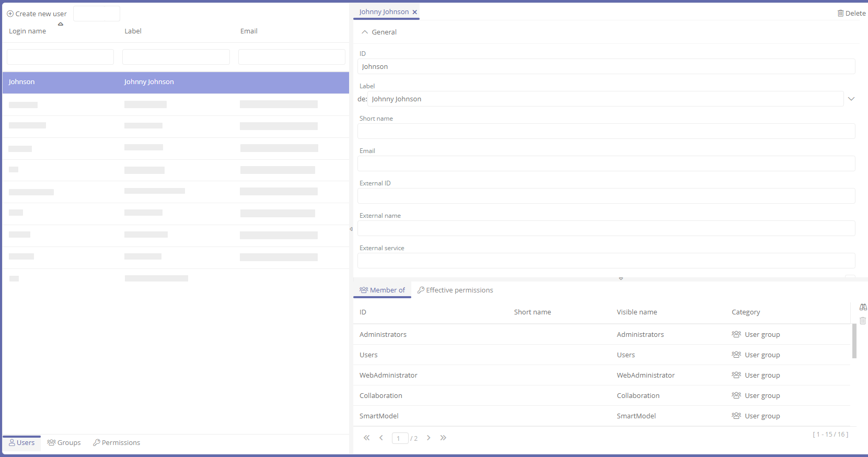Sort by Login name column header

(28, 31)
